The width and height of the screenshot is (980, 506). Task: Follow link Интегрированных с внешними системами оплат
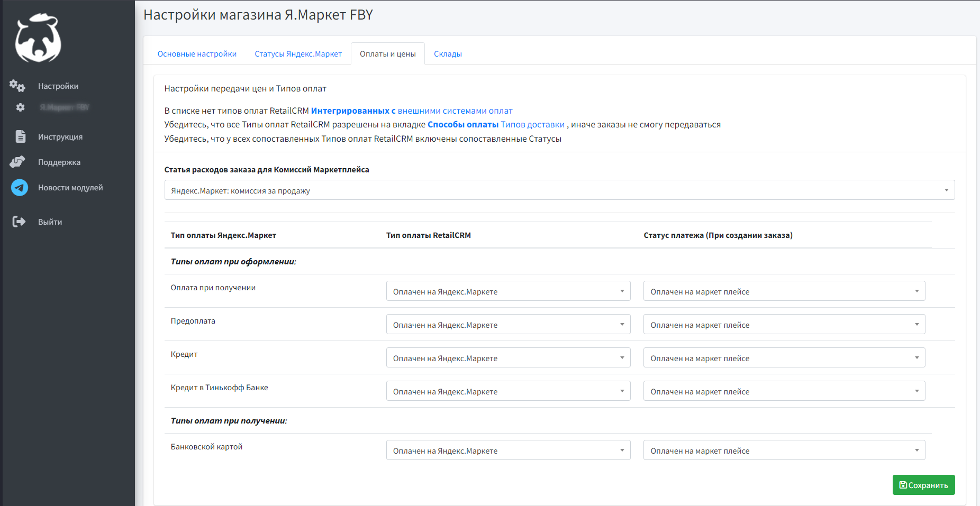(x=412, y=111)
